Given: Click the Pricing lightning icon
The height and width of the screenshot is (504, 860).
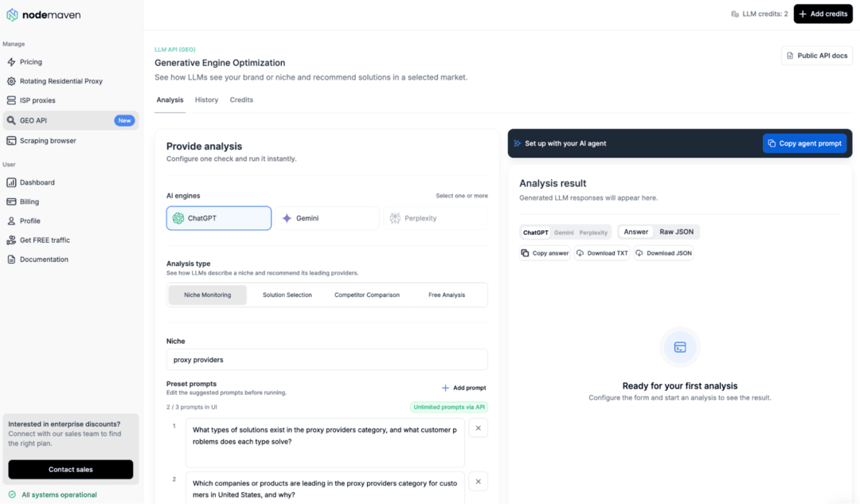Looking at the screenshot, I should pos(11,62).
